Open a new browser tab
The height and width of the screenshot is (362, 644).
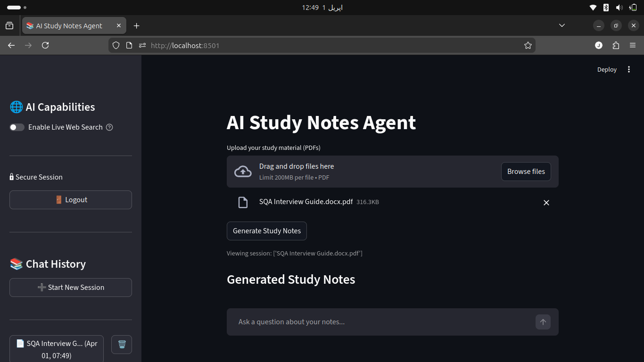point(137,26)
